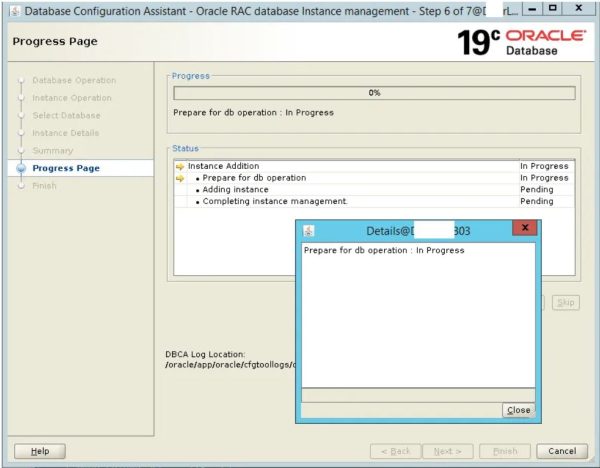Click the yellow arrow beside Prepare for db operation
Screen dimensions: 600x468
[x=180, y=178]
